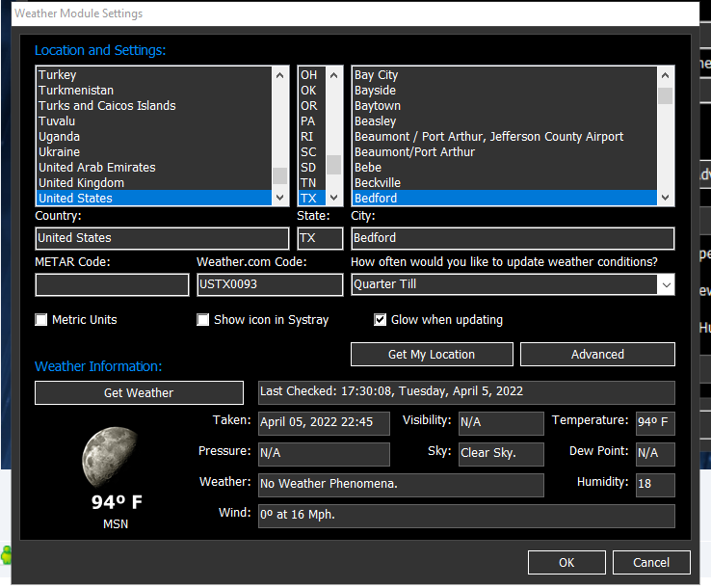The image size is (711, 588).
Task: Select United Kingdom in country list
Action: [82, 183]
